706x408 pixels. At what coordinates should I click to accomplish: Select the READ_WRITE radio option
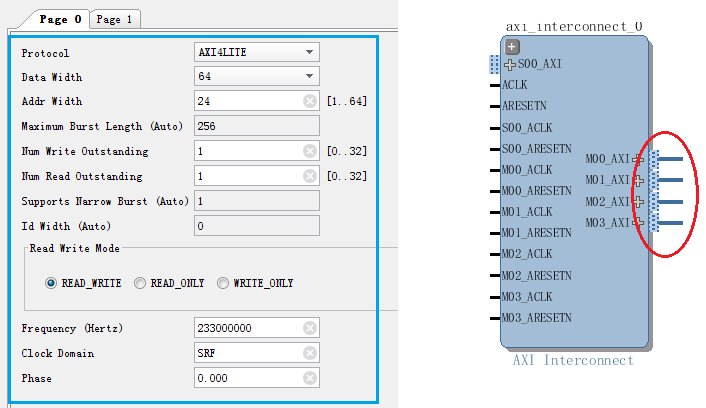point(51,283)
